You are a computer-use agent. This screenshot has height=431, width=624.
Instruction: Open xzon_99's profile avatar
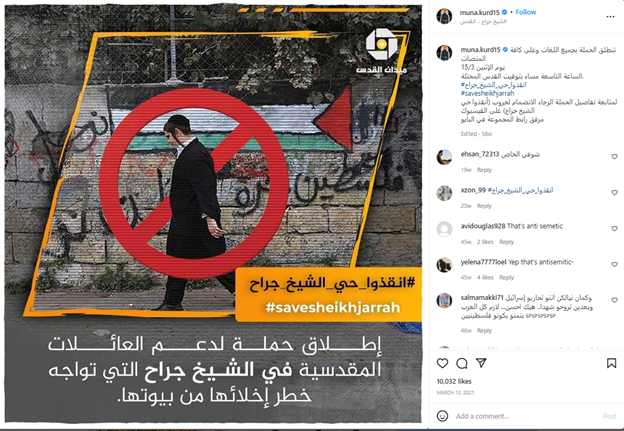click(444, 193)
